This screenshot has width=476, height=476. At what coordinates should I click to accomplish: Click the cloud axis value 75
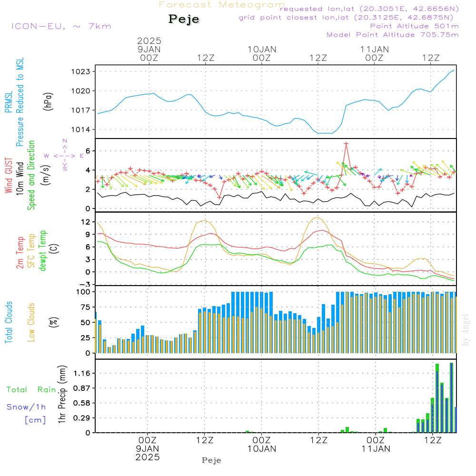coord(86,307)
